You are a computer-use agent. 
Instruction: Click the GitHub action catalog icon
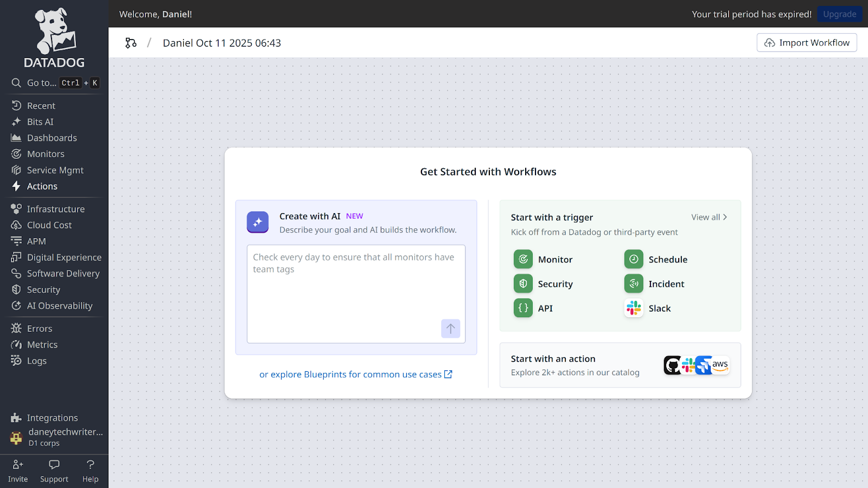(x=673, y=365)
